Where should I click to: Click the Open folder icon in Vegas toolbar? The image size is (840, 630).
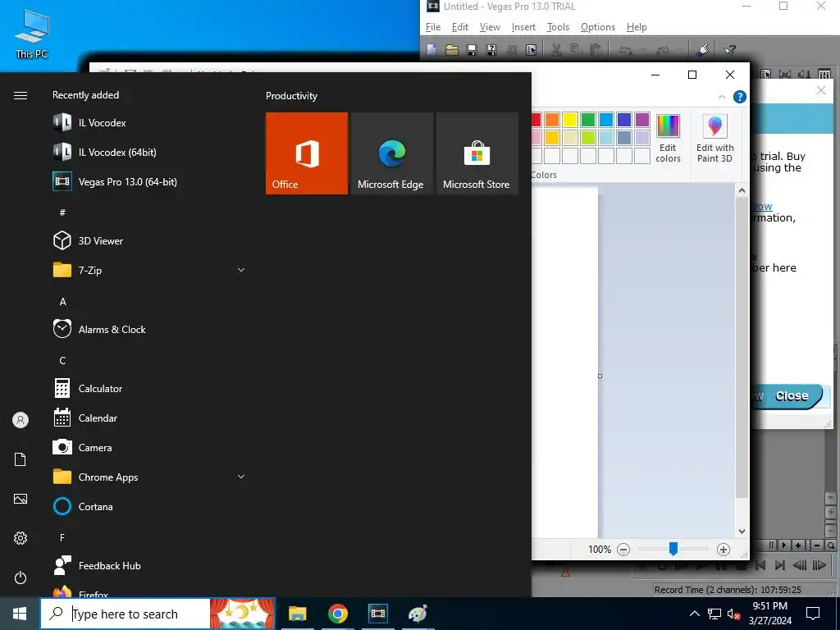[x=452, y=50]
